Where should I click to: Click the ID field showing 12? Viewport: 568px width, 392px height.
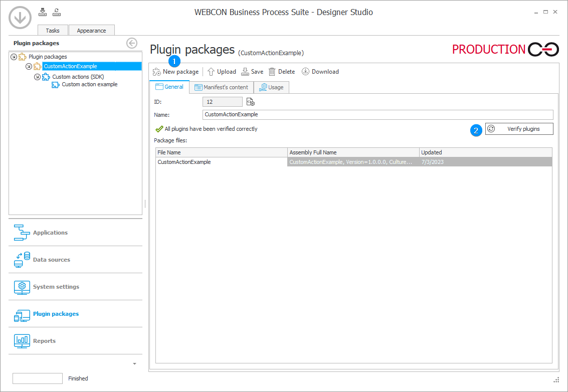(x=223, y=102)
